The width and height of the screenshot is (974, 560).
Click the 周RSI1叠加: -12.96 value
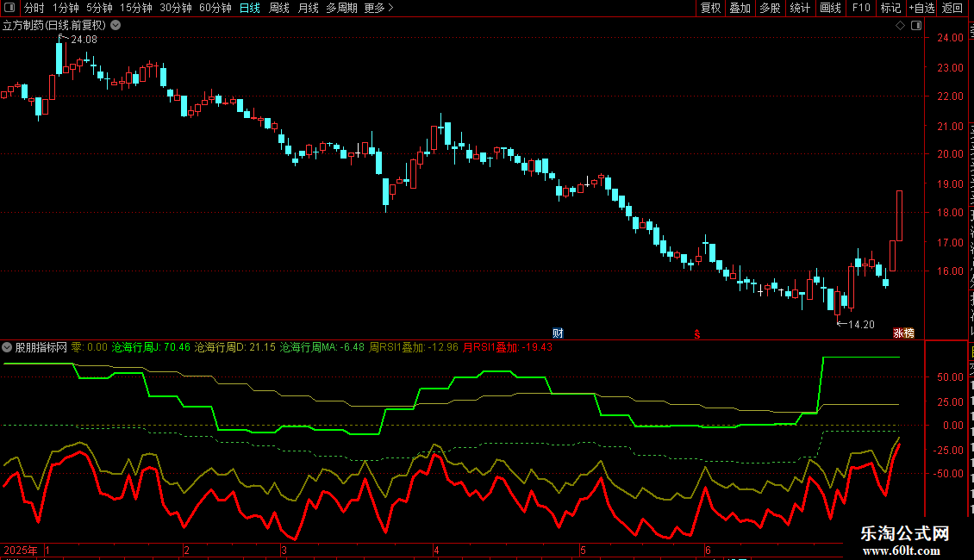tap(414, 348)
